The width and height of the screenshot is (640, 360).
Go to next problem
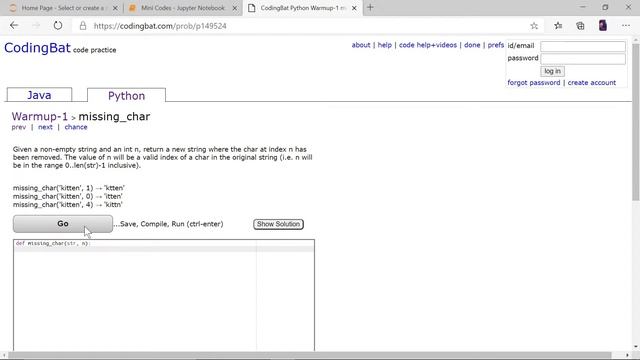pyautogui.click(x=45, y=127)
